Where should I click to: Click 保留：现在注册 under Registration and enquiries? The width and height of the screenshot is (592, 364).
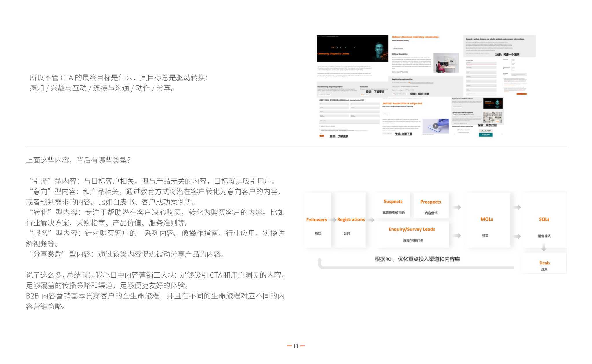(x=419, y=94)
